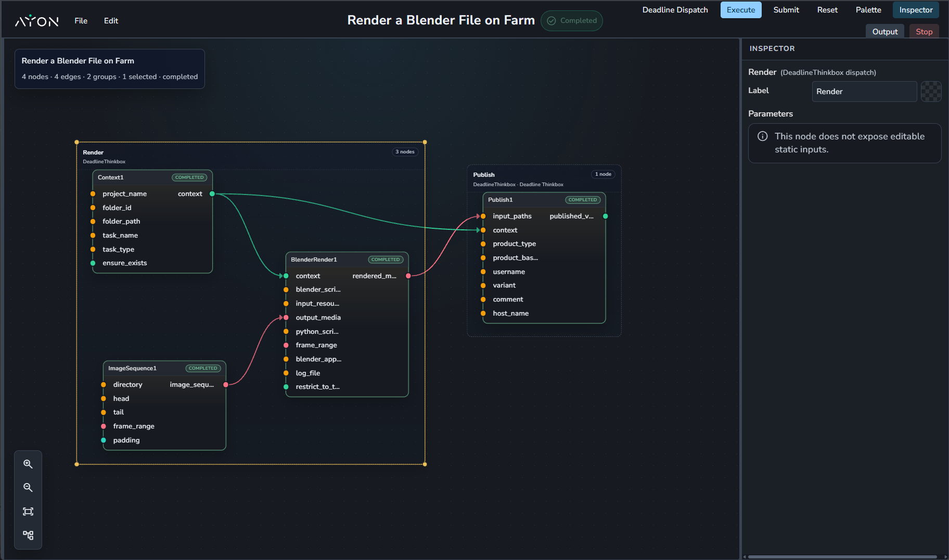Edit the Label input field

point(864,92)
